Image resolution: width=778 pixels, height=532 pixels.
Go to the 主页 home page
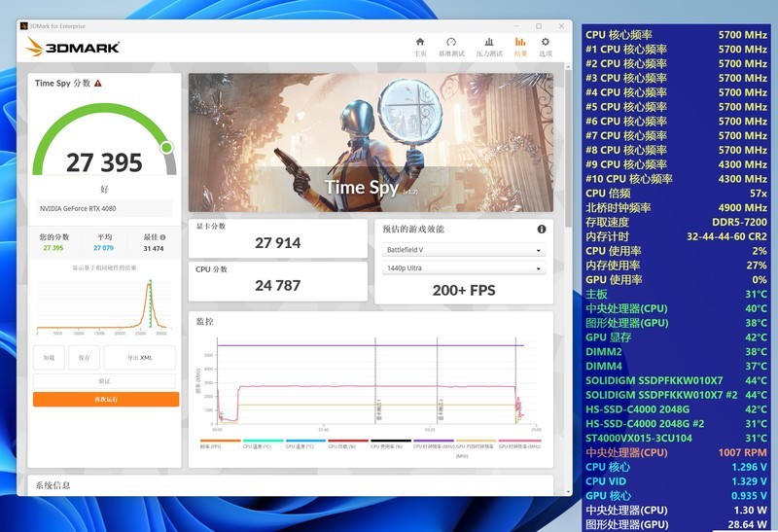click(x=420, y=47)
